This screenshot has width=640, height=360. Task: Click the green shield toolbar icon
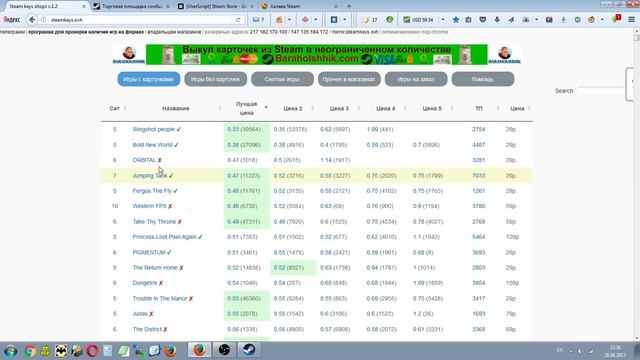389,20
